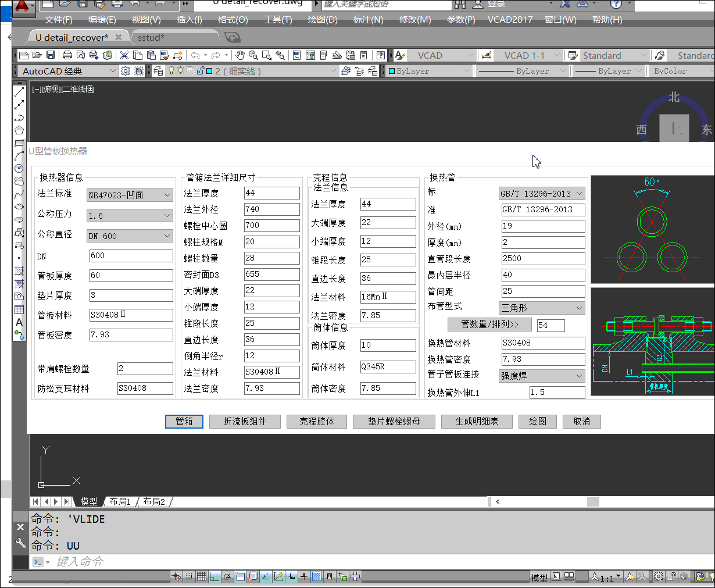Toggle lineweight display in status bar
Viewport: 715px width, 588px height.
pyautogui.click(x=303, y=576)
